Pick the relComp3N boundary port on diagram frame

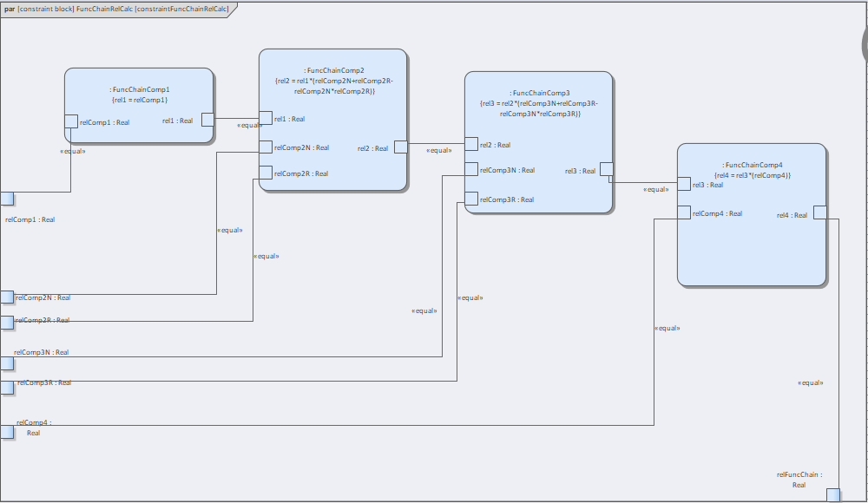pyautogui.click(x=7, y=363)
